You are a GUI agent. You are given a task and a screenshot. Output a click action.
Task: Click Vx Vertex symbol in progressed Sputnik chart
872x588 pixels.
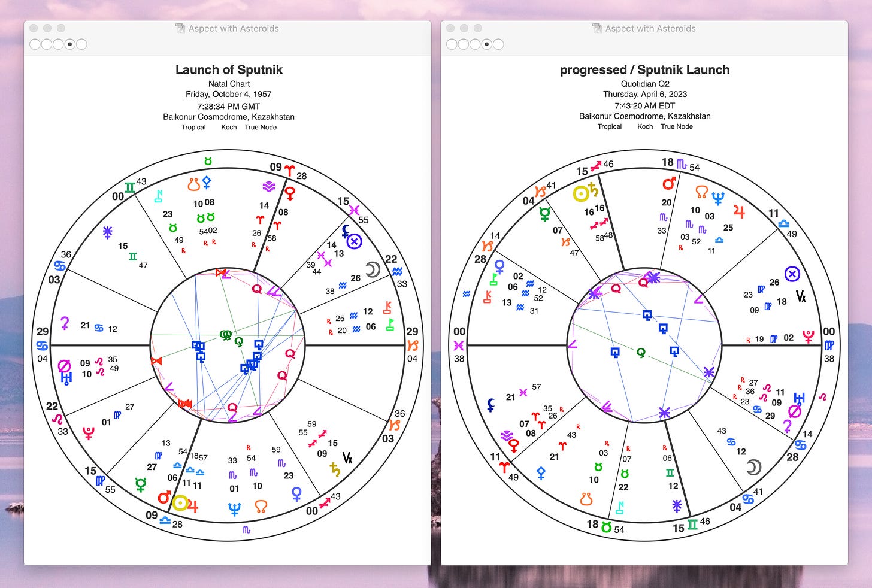coord(801,296)
